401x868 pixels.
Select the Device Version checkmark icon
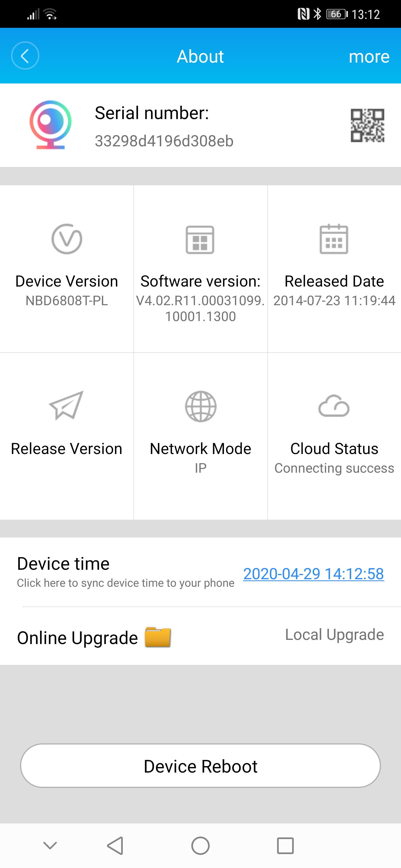(x=67, y=239)
